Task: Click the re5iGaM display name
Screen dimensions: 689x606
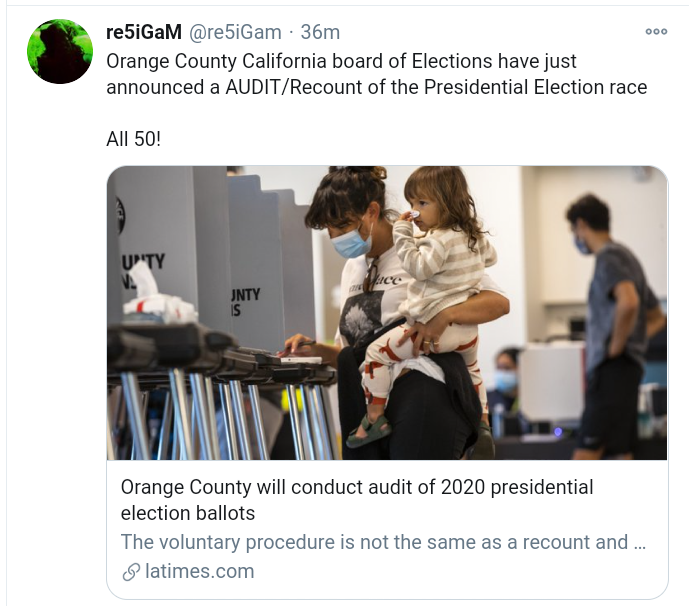Action: tap(144, 33)
